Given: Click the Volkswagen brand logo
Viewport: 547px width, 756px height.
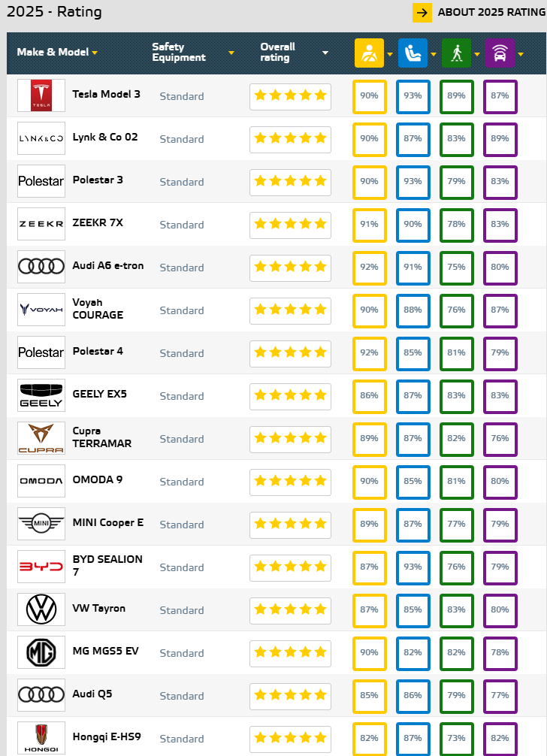Looking at the screenshot, I should [x=41, y=609].
